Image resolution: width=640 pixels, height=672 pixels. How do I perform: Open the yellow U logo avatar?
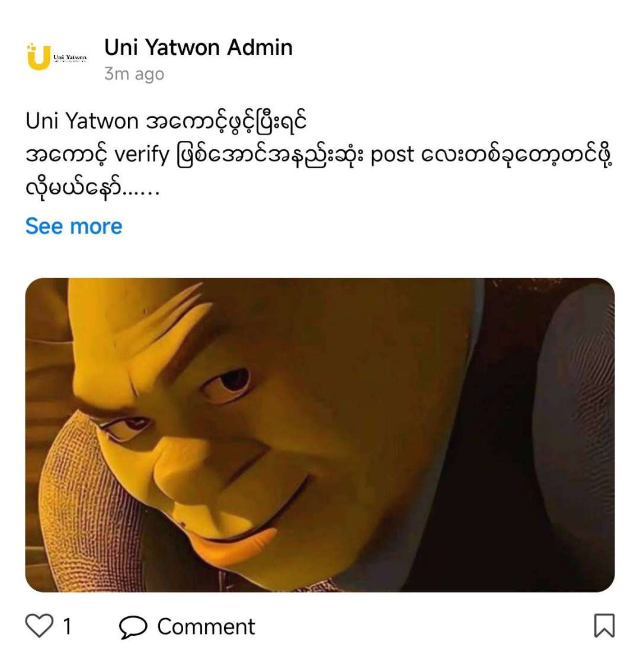pyautogui.click(x=38, y=56)
